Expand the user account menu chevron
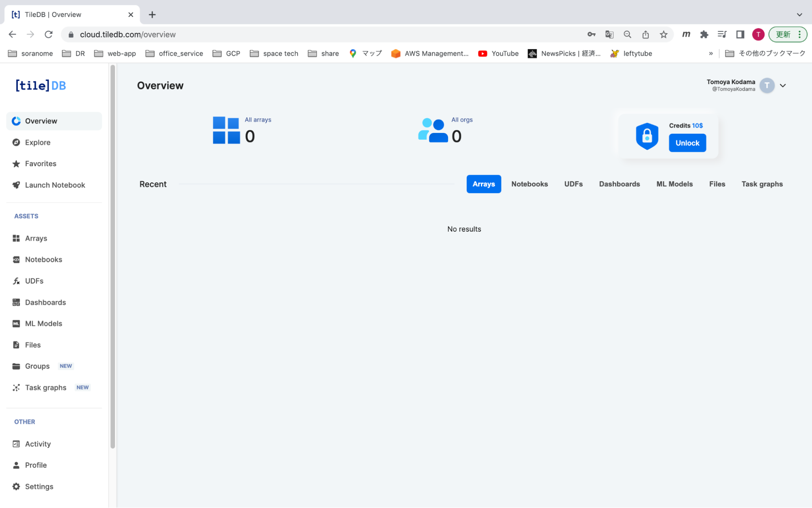 (783, 85)
